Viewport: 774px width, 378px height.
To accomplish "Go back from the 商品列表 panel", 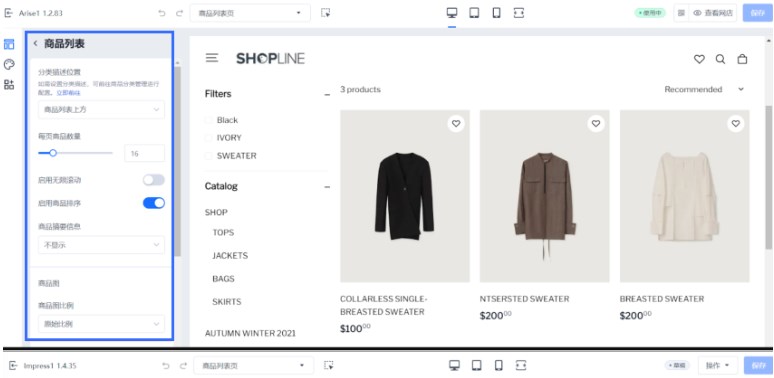I will pos(36,43).
